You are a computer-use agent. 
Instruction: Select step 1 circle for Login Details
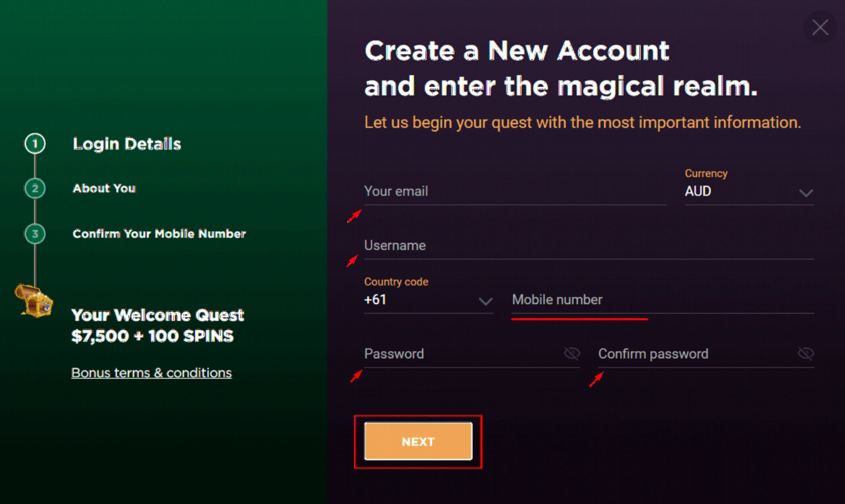point(35,144)
